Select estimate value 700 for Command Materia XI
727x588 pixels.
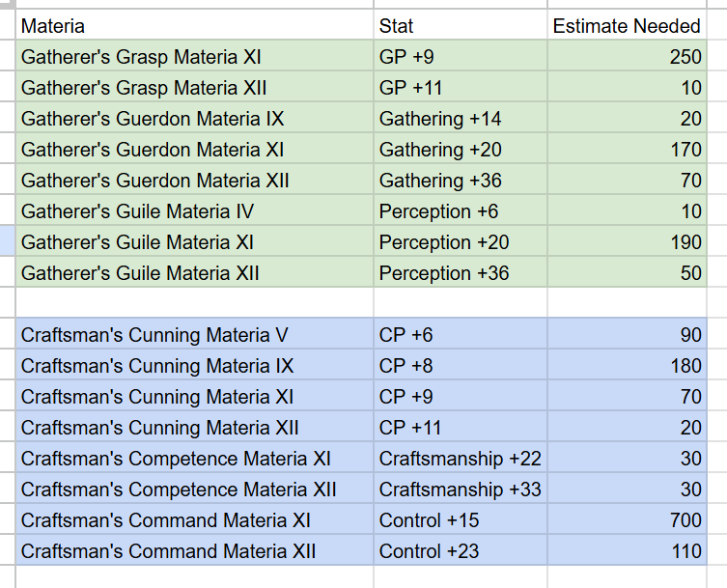click(x=628, y=519)
